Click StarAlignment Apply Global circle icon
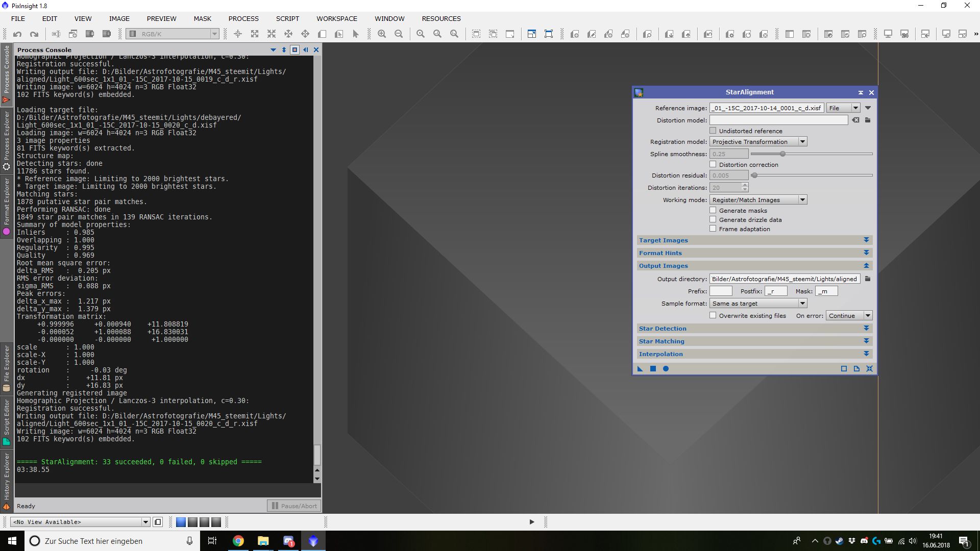 click(x=666, y=369)
